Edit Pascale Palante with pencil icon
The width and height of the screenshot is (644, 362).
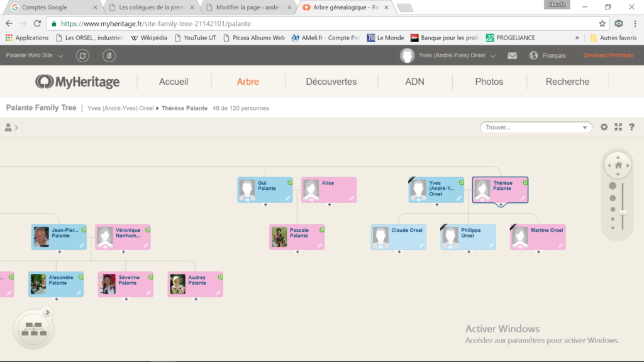pyautogui.click(x=319, y=245)
